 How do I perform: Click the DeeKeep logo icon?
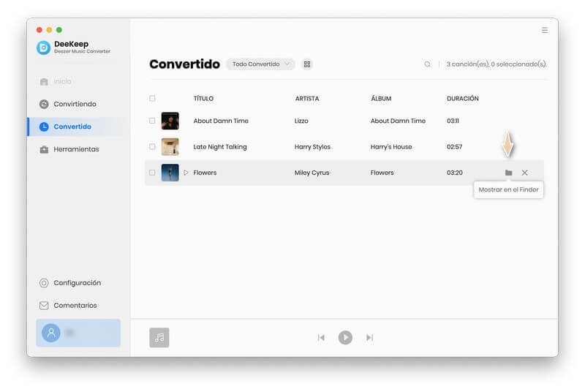pos(43,48)
